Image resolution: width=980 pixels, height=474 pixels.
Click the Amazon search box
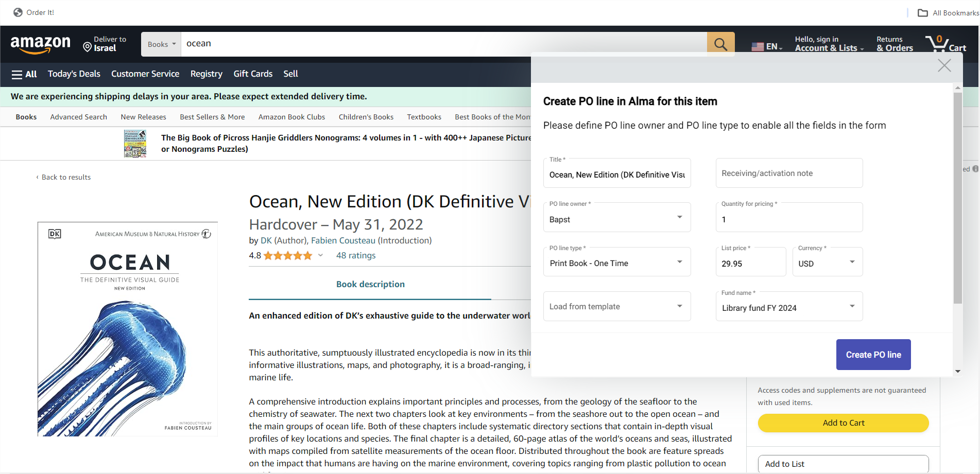click(444, 44)
